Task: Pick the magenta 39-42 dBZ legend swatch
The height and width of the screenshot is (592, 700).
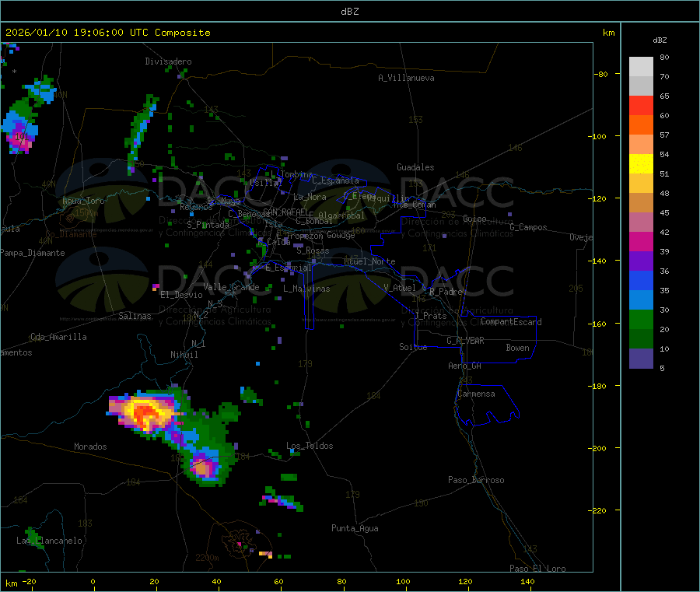Action: pos(641,241)
